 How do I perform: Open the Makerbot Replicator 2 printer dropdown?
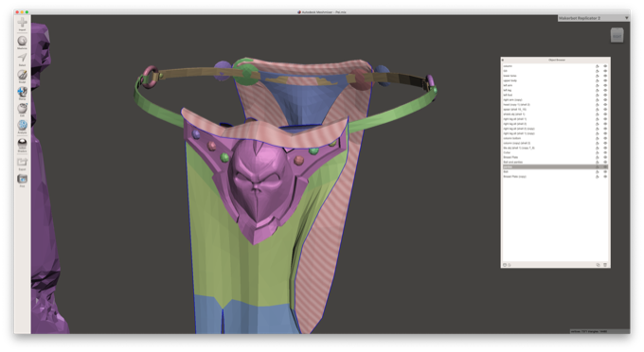tap(593, 18)
